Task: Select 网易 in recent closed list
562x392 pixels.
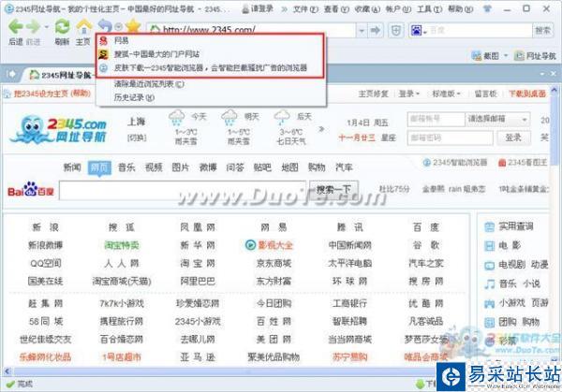Action: point(211,40)
